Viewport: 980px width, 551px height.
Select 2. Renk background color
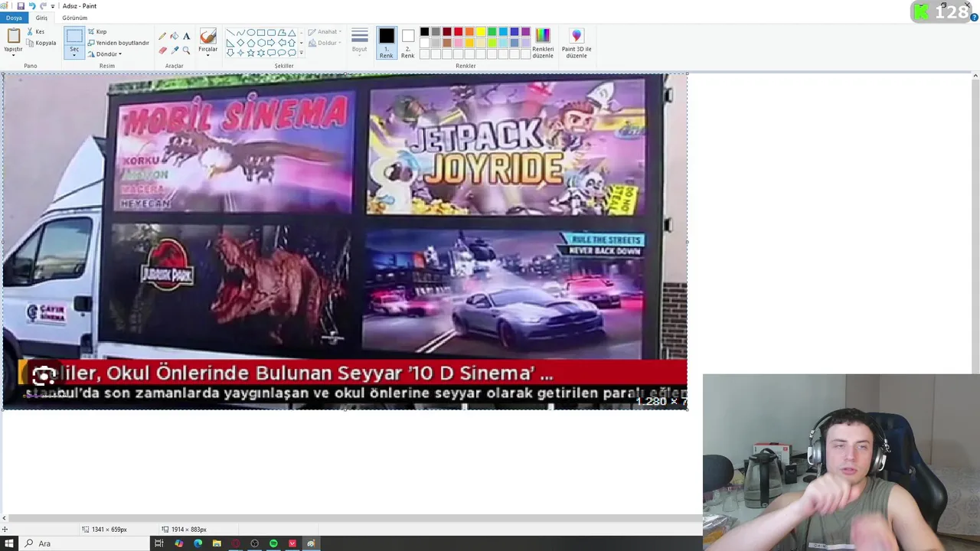click(408, 43)
